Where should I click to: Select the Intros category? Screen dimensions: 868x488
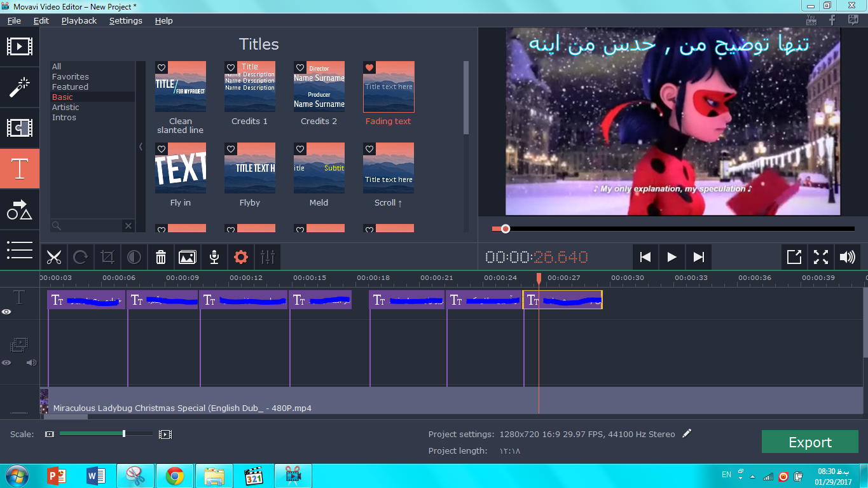64,117
